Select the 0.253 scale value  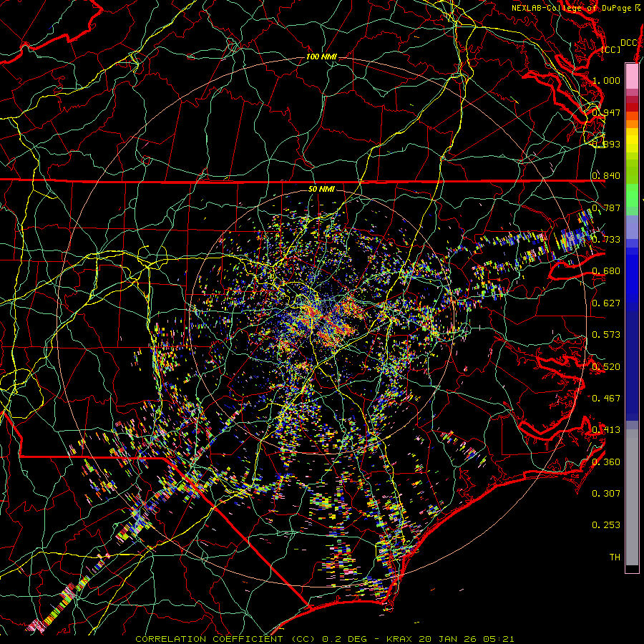pyautogui.click(x=606, y=525)
